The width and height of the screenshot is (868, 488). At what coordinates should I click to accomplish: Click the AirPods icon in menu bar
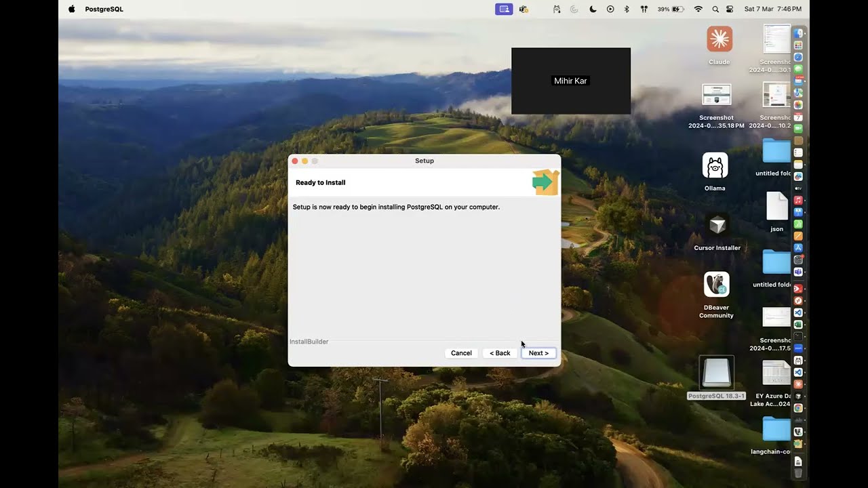coord(644,9)
